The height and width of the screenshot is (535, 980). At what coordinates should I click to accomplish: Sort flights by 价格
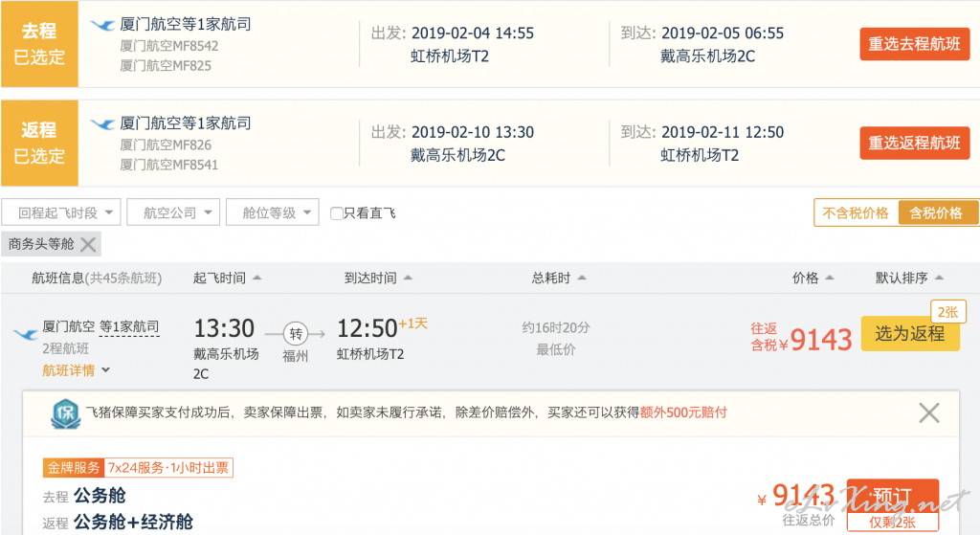(813, 279)
